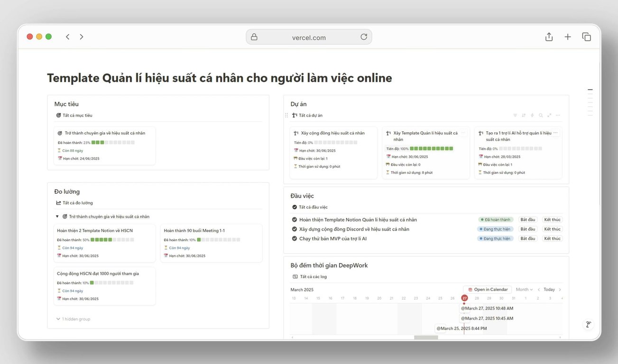Open options on Tạo ra 1 trợ lí AI card
Viewport: 618px width, 364px height.
[x=556, y=133]
